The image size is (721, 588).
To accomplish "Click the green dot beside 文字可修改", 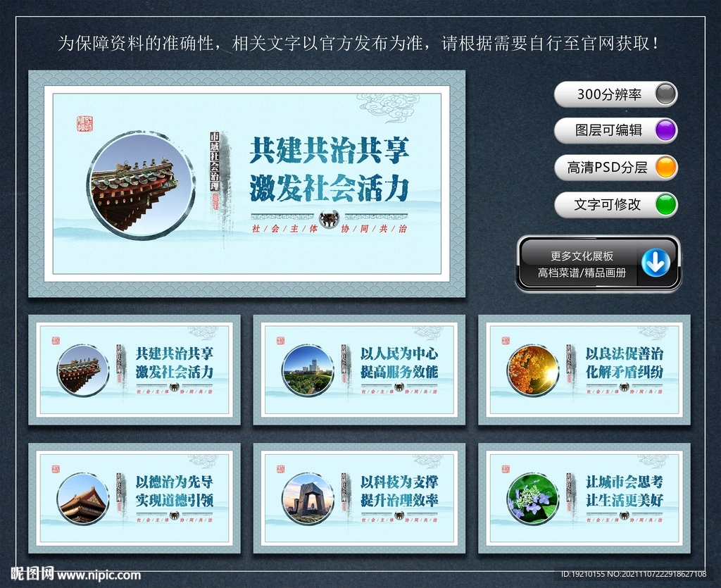I will tap(665, 205).
